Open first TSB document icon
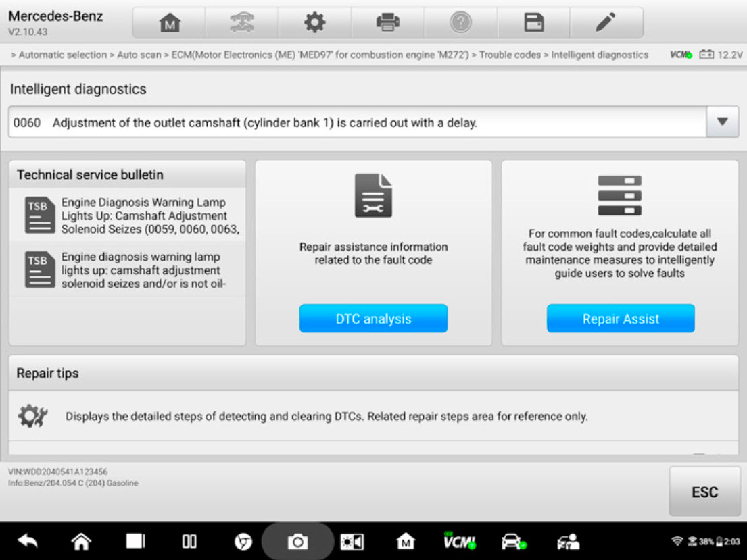 (x=39, y=215)
